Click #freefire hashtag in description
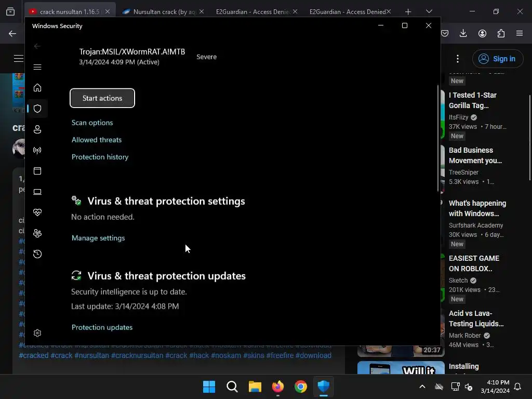532x399 pixels. [x=280, y=355]
